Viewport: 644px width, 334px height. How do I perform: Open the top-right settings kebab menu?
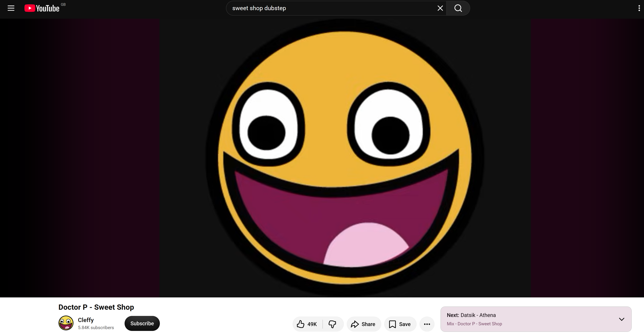point(639,8)
